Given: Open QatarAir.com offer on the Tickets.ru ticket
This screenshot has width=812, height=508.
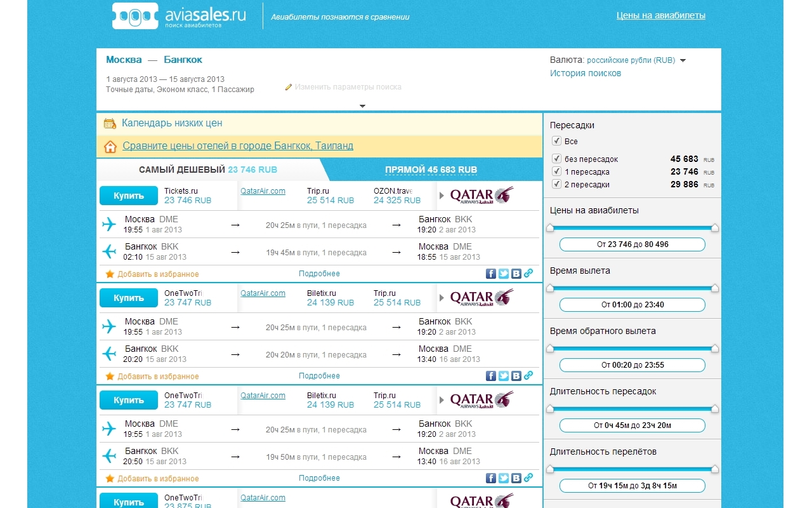Looking at the screenshot, I should pos(263,190).
